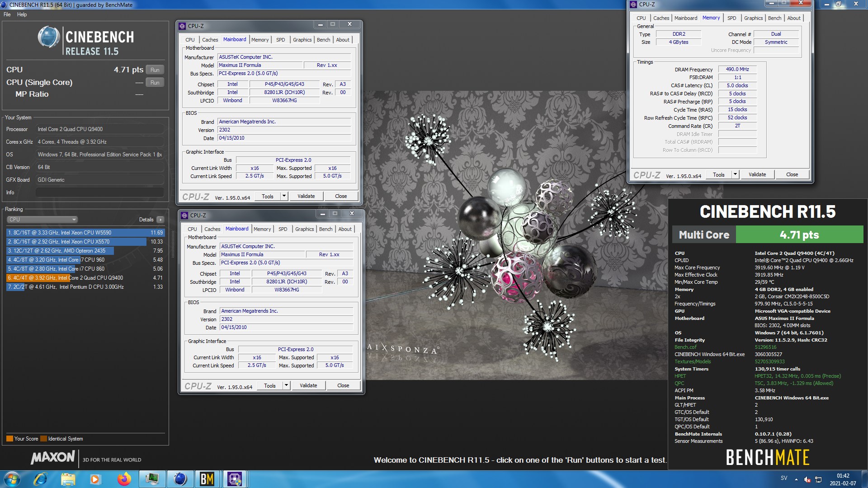This screenshot has width=868, height=488.
Task: Click Validate in CPU-Z Memory window
Action: click(757, 174)
